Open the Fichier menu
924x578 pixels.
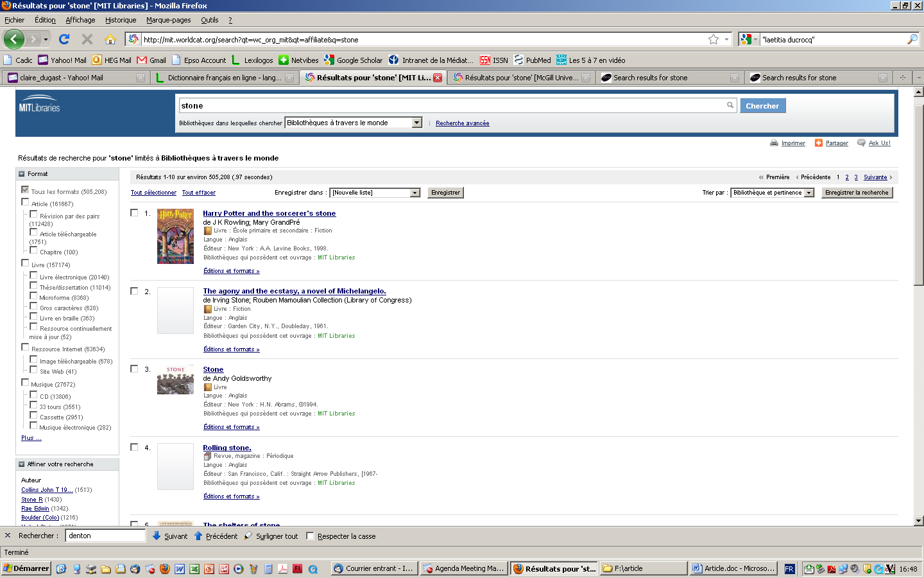14,20
